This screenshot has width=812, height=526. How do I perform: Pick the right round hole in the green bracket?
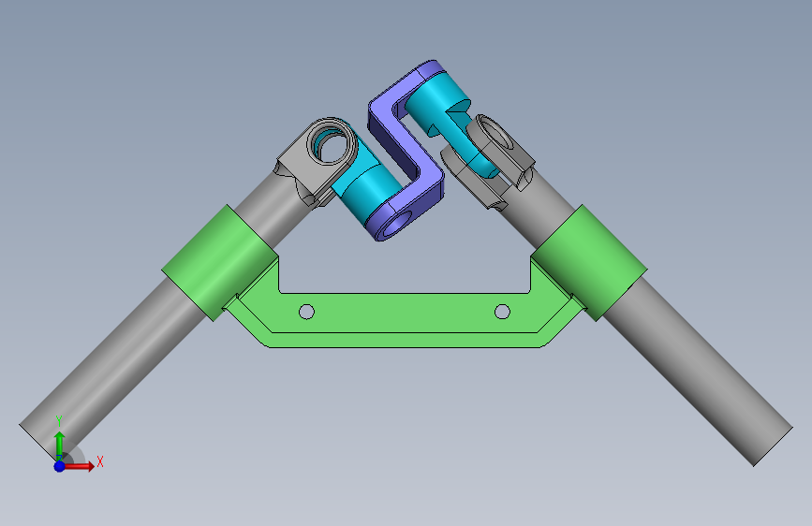point(502,312)
